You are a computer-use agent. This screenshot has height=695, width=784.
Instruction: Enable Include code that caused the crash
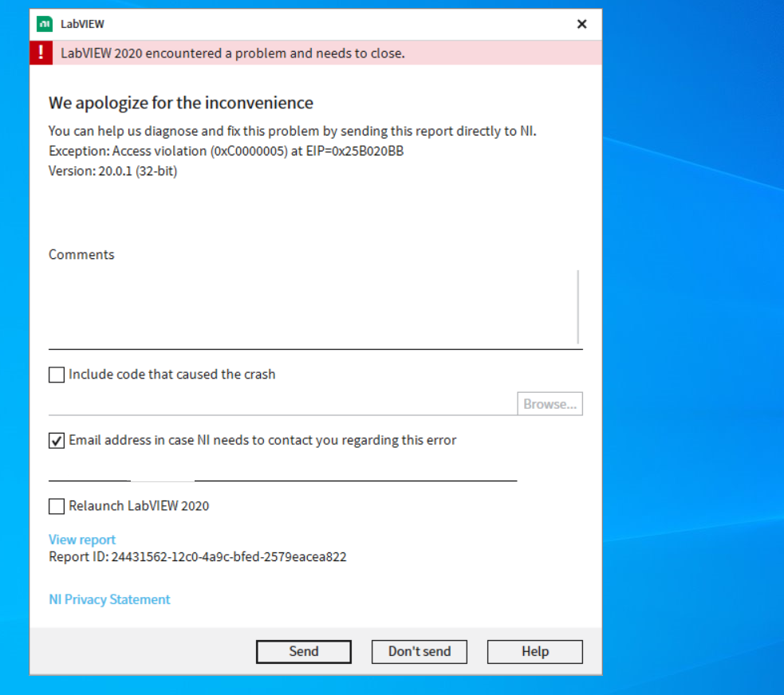[x=57, y=375]
